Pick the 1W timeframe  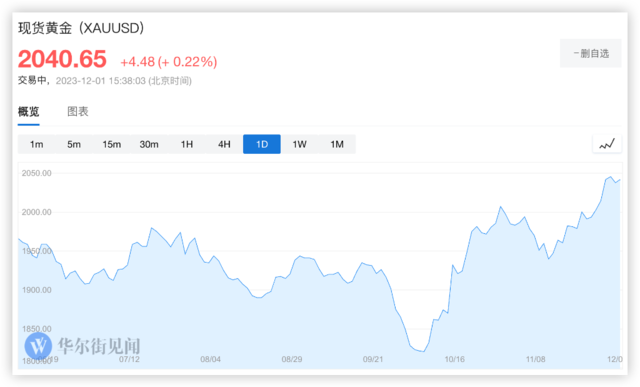(x=299, y=144)
